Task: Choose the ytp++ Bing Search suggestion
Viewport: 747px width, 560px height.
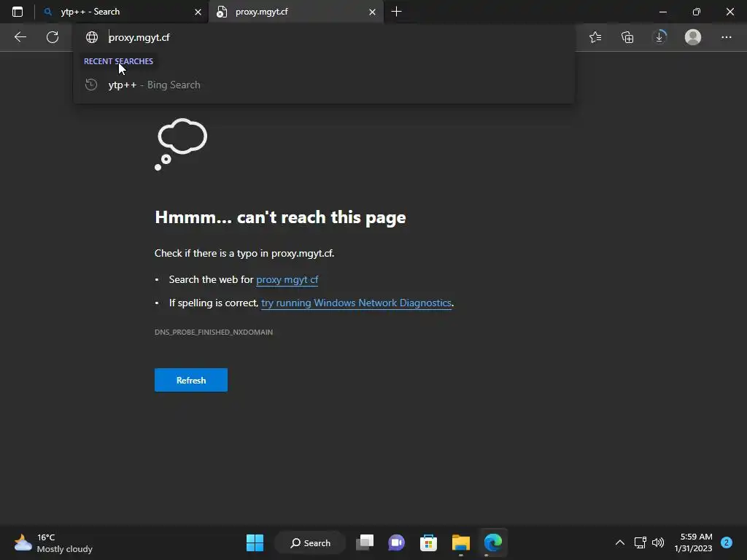Action: 324,85
